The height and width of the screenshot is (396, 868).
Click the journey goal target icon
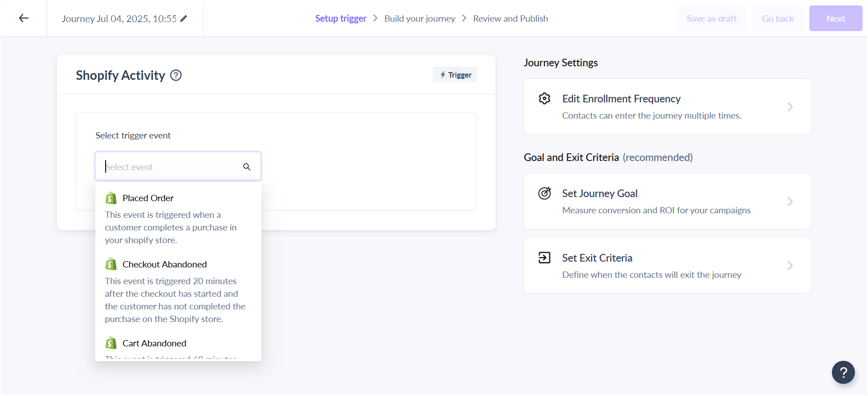click(x=544, y=193)
